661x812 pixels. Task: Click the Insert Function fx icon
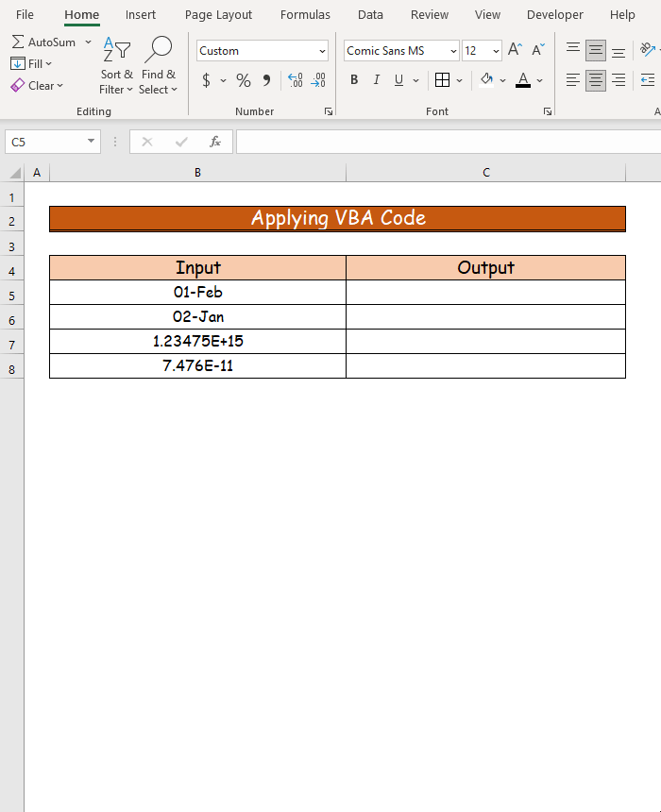(x=215, y=142)
